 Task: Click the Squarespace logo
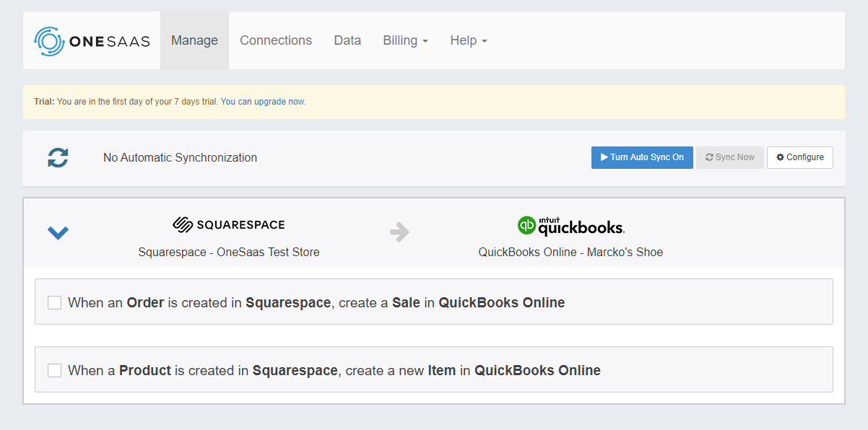click(229, 224)
